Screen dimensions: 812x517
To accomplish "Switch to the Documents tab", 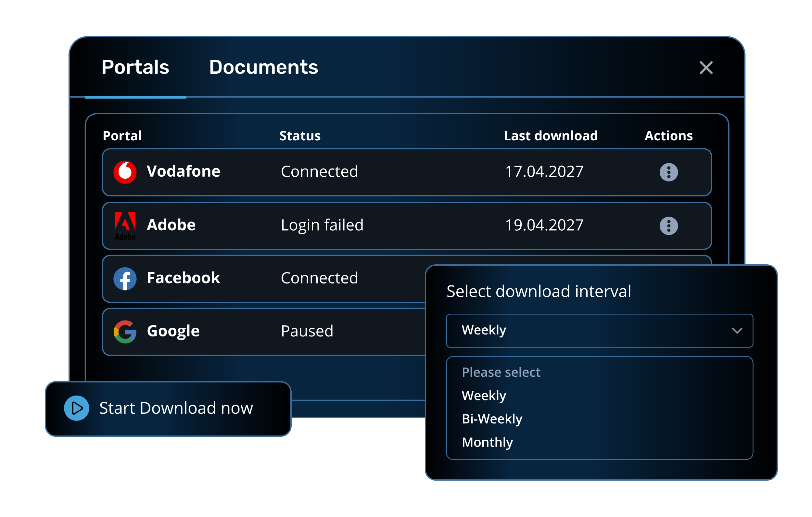I will pos(263,67).
